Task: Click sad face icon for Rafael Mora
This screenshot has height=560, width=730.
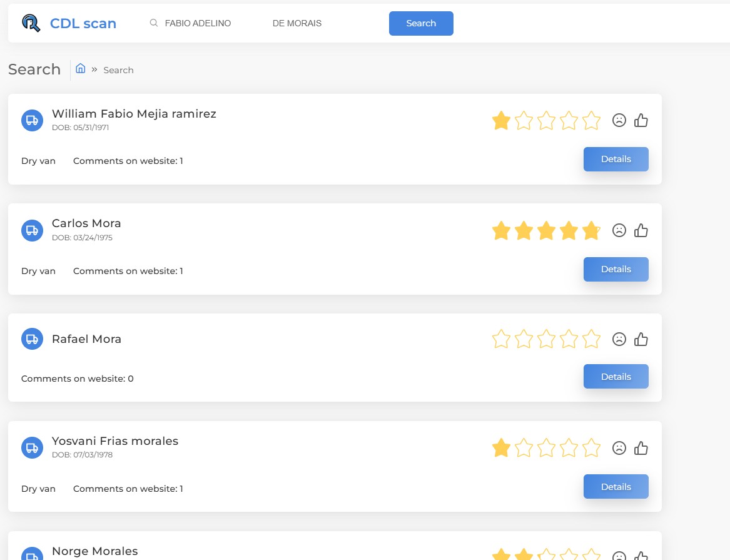Action: (x=619, y=339)
